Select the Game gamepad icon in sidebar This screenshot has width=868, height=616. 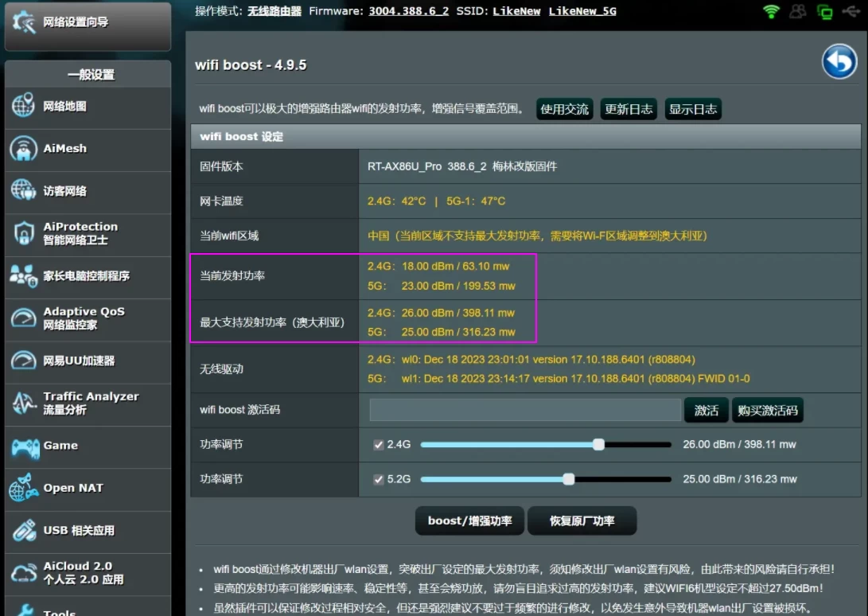point(23,446)
